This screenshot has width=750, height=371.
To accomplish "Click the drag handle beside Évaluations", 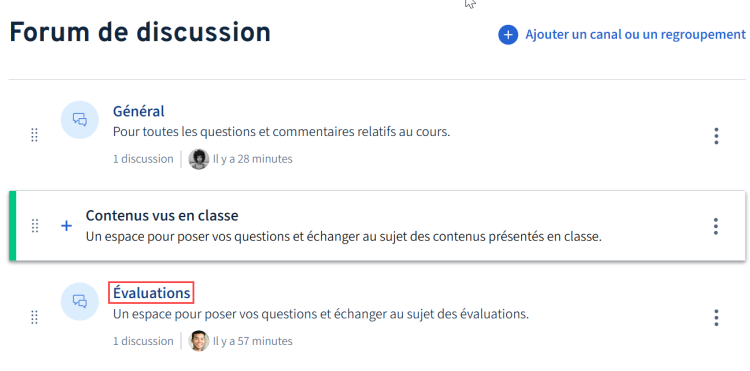I will click(x=34, y=317).
